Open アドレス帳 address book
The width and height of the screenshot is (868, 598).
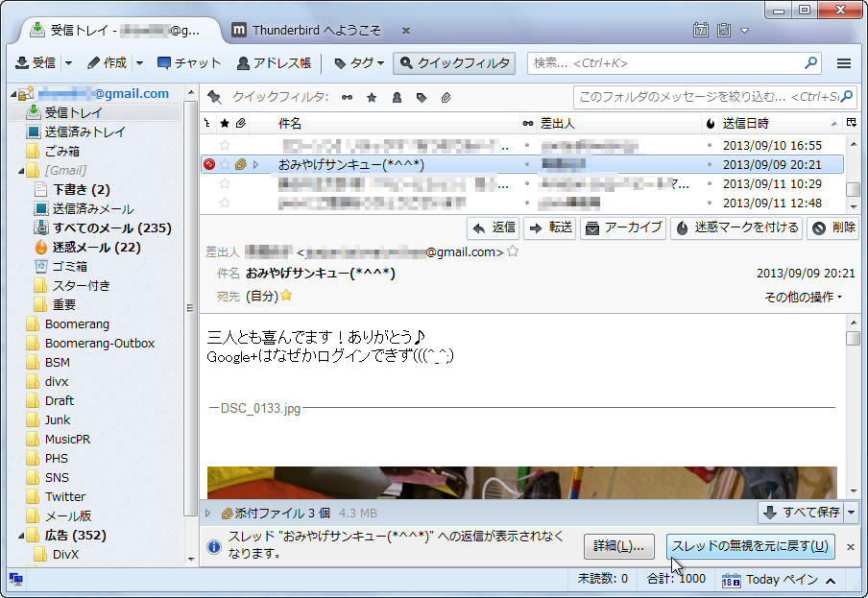274,63
